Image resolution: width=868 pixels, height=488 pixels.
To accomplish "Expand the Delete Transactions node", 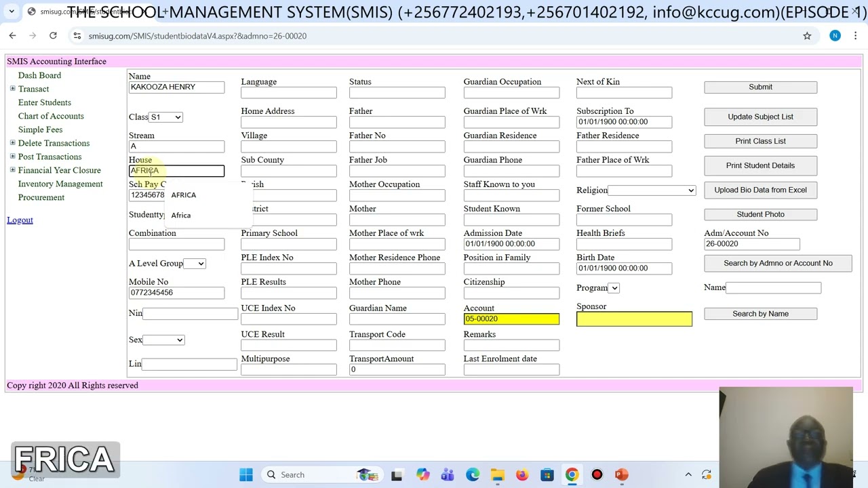I will click(12, 143).
